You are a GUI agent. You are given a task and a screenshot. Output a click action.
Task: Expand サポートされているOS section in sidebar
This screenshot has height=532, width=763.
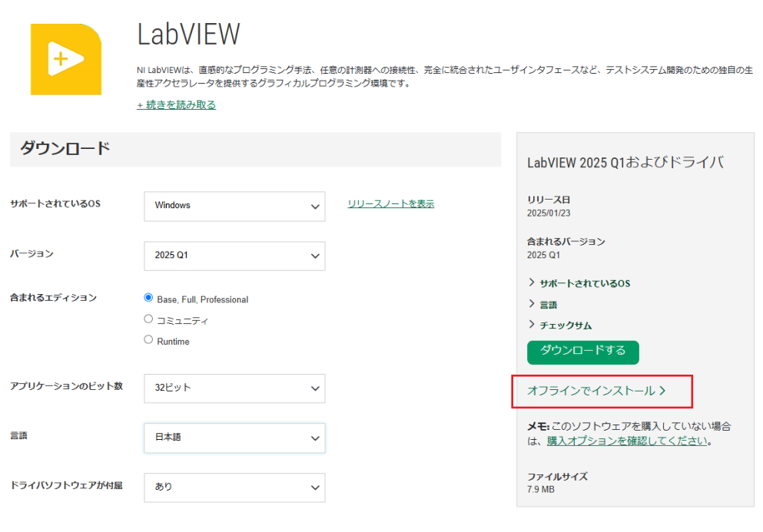579,283
